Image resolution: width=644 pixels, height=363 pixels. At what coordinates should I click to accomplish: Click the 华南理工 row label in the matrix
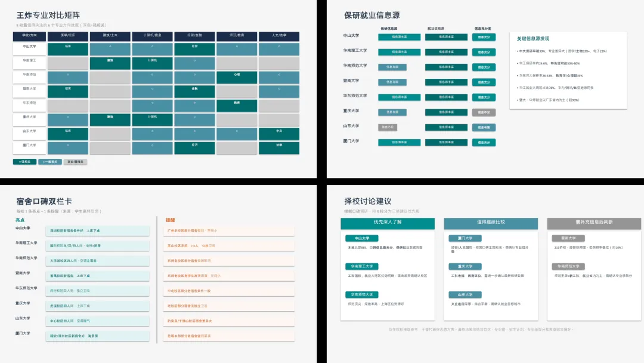[29, 63]
